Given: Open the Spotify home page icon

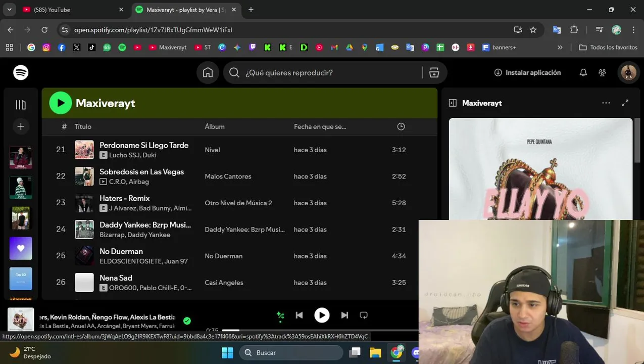Looking at the screenshot, I should click(x=208, y=73).
